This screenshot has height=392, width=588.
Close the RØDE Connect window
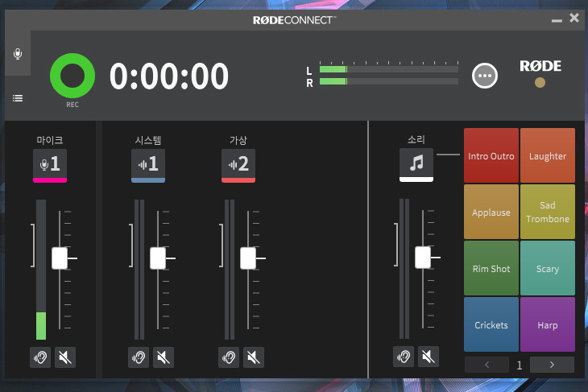tap(574, 18)
